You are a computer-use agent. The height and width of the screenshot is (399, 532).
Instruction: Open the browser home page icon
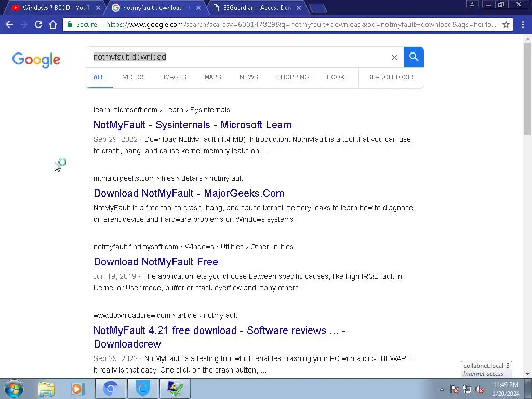[x=53, y=24]
